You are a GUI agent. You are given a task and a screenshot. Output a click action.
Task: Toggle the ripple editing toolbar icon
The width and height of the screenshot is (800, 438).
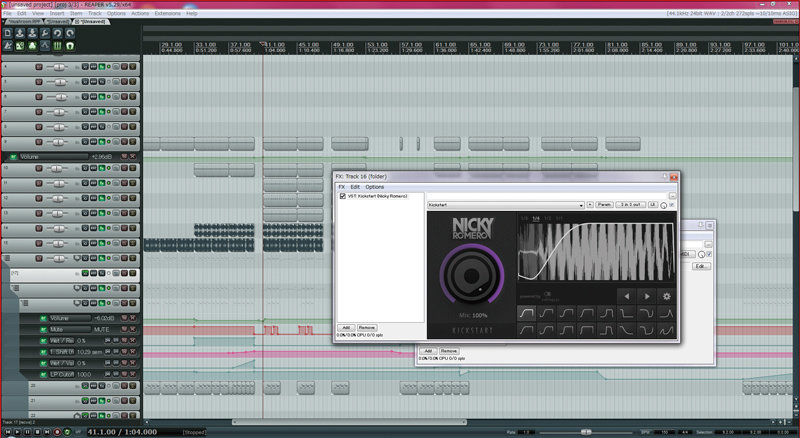click(45, 46)
